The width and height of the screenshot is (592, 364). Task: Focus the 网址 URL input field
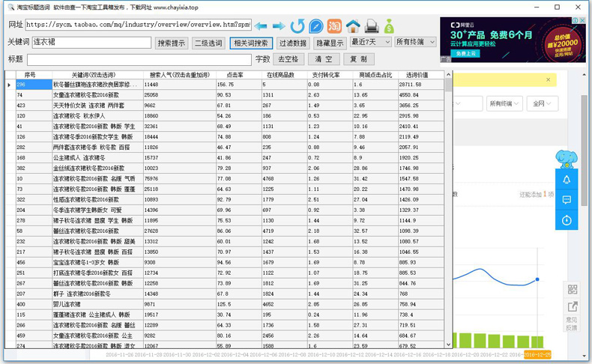click(x=138, y=25)
